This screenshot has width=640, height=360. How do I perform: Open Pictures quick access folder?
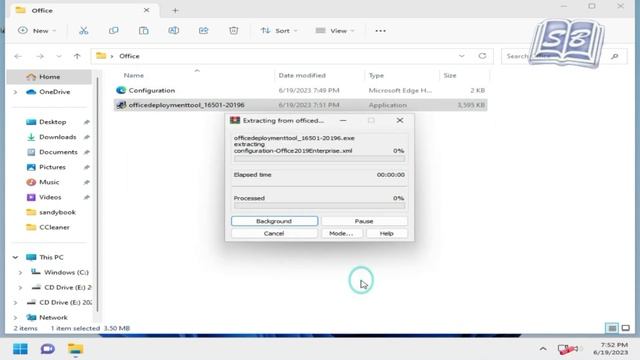[x=52, y=167]
